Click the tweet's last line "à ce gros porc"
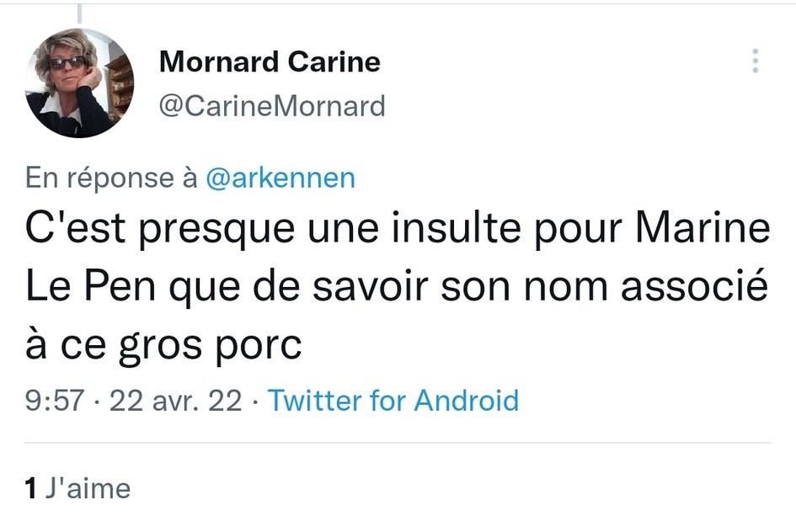This screenshot has width=796, height=532. [x=163, y=345]
